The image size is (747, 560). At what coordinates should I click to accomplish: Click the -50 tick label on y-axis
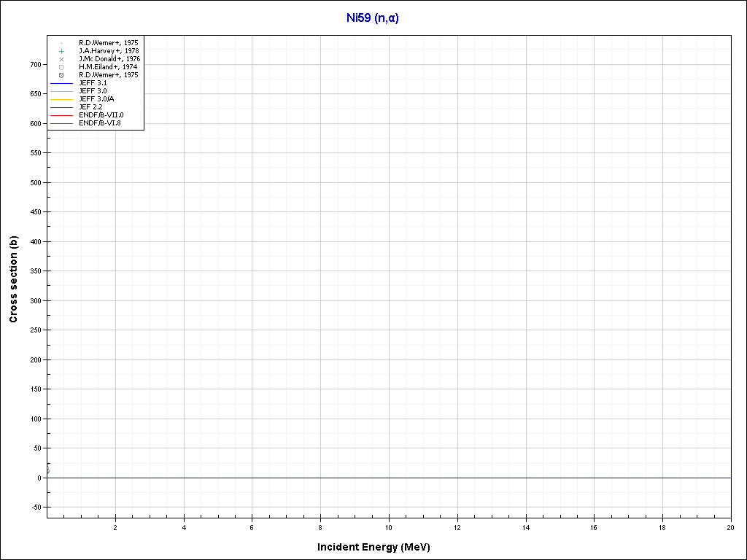(x=36, y=507)
